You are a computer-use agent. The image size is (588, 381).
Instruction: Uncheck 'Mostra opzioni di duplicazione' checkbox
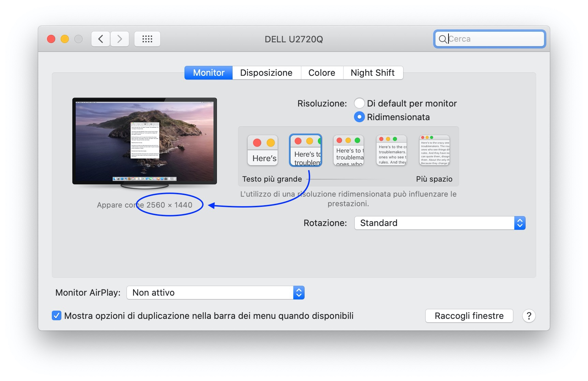[x=57, y=315]
